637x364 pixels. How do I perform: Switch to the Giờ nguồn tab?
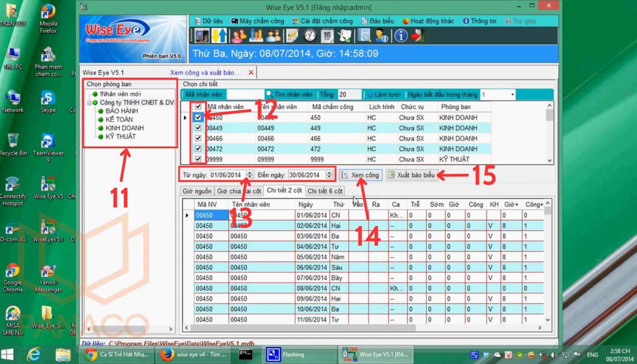click(x=197, y=191)
